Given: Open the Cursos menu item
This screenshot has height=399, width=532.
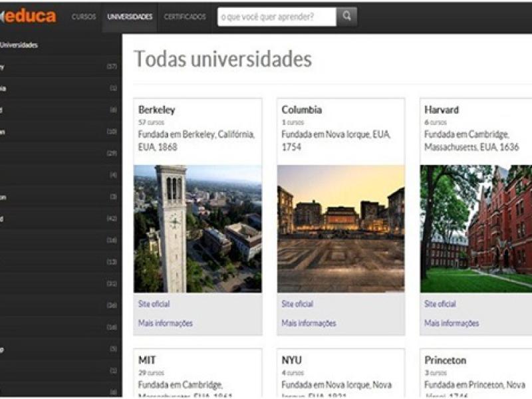Looking at the screenshot, I should (84, 17).
